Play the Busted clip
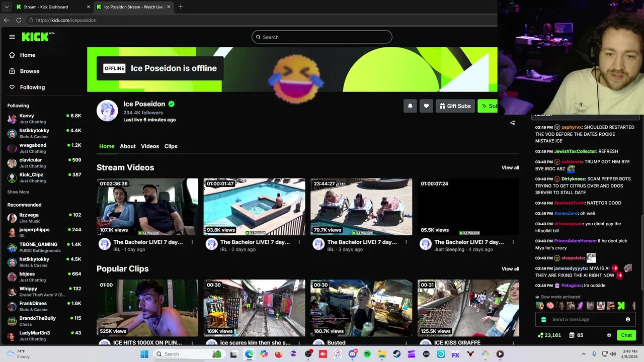644x362 pixels. coord(361,308)
